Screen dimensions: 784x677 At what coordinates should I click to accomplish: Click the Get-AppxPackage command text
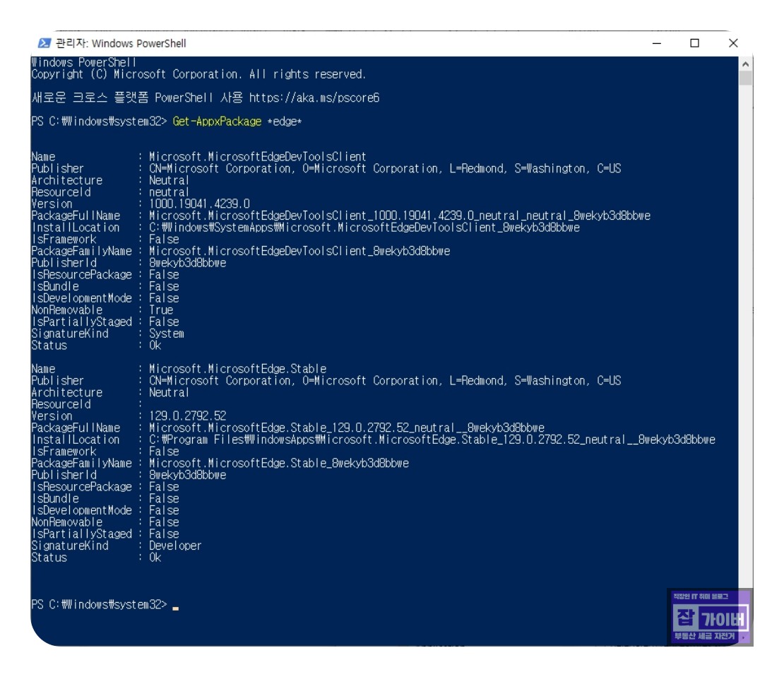[x=217, y=122]
